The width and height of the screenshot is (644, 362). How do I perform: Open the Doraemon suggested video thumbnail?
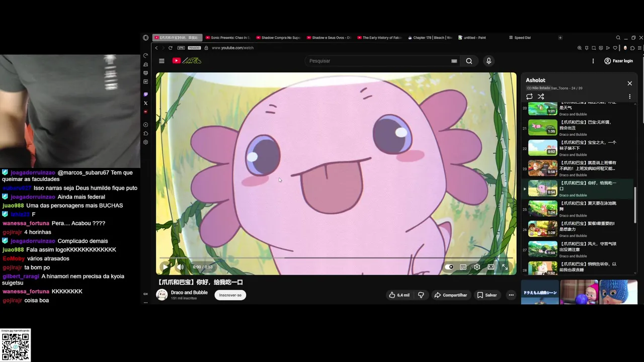pyautogui.click(x=540, y=292)
